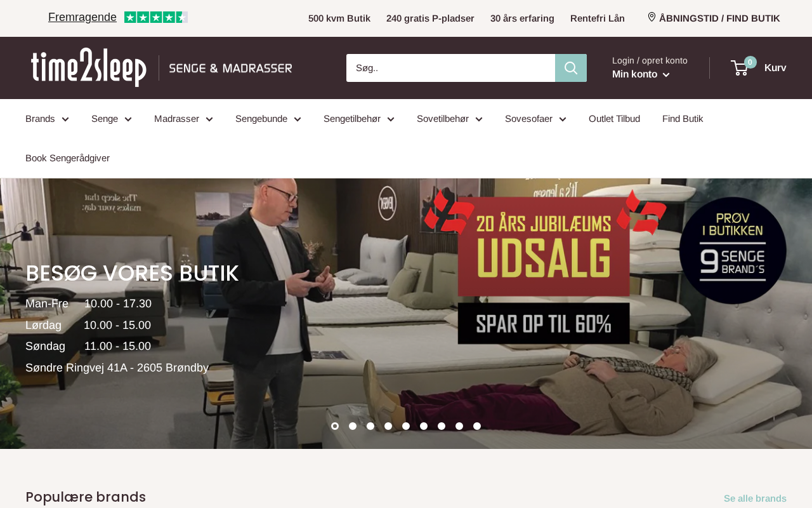The image size is (812, 508).
Task: Click the map pin location icon
Action: (652, 17)
